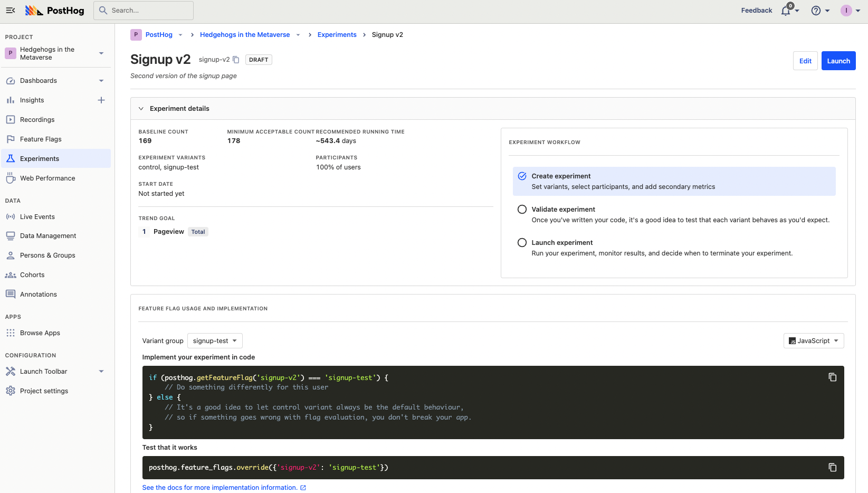868x493 pixels.
Task: Open the docs implementation information link
Action: [224, 488]
